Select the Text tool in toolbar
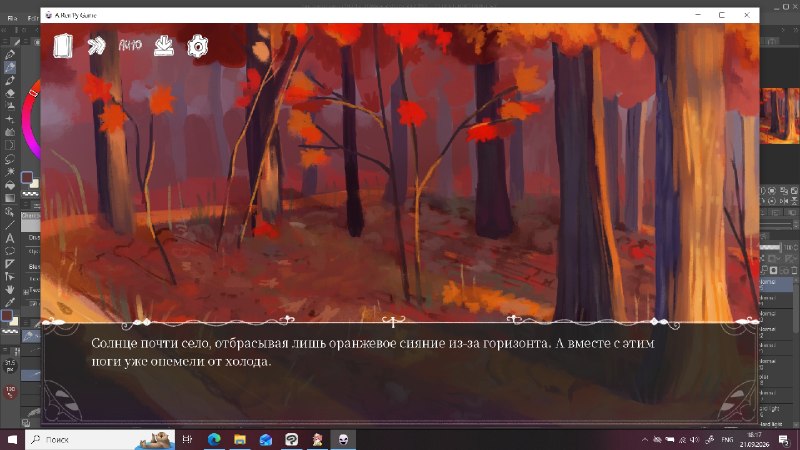The image size is (800, 450). tap(10, 238)
